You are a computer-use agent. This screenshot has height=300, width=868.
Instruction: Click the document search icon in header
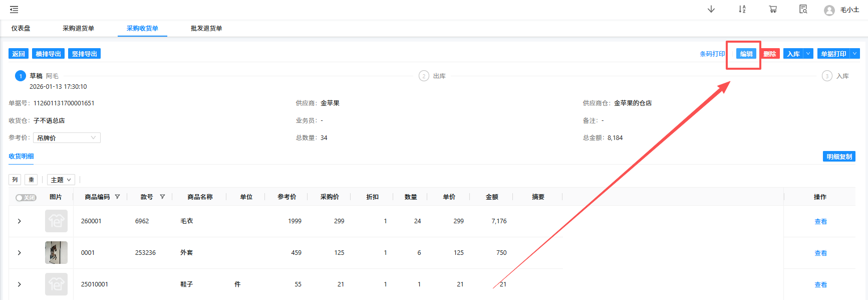(x=803, y=10)
